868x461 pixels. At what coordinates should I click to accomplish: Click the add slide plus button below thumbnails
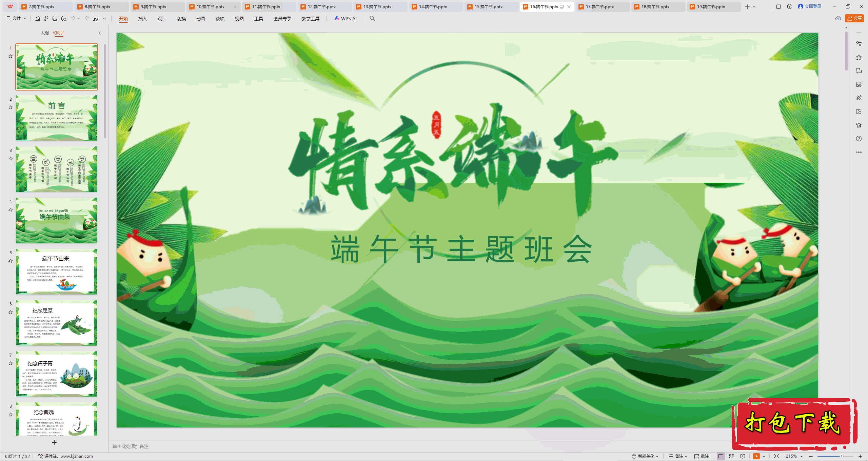(54, 442)
